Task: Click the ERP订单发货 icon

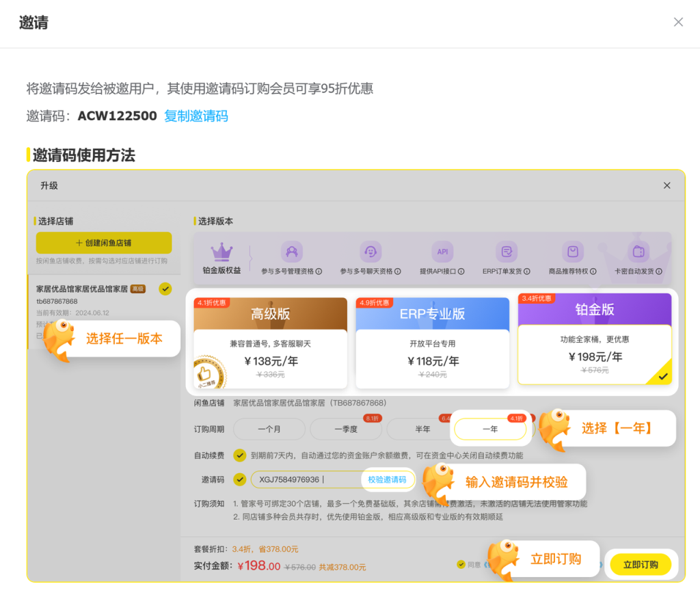Action: tap(507, 252)
